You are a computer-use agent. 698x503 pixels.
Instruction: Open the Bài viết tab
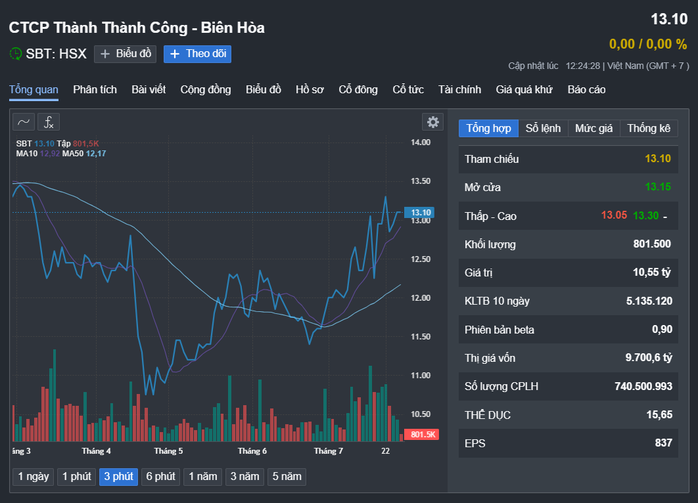pos(149,90)
